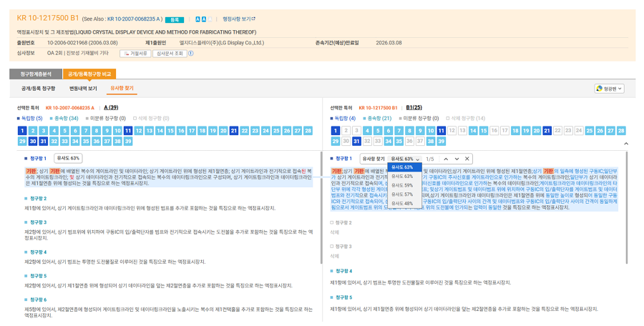Image resolution: width=644 pixels, height=326 pixels.
Task: Open the 형광펜 highlighter dropdown
Action: 609,89
